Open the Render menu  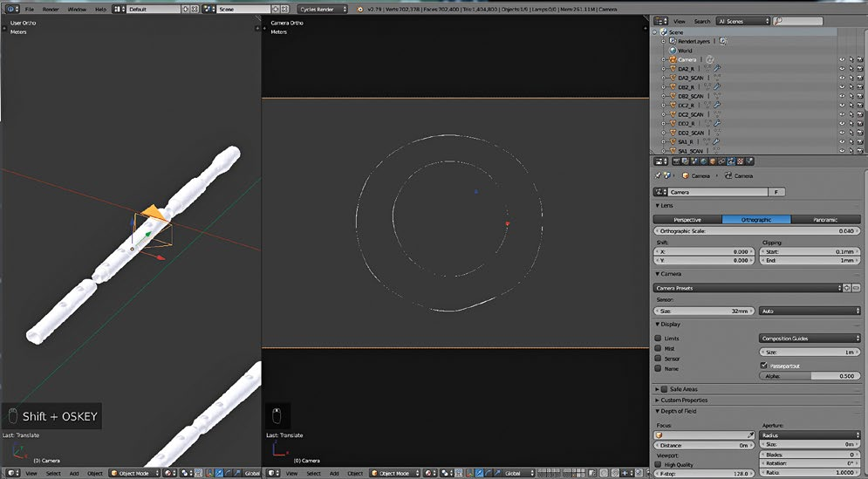(51, 10)
